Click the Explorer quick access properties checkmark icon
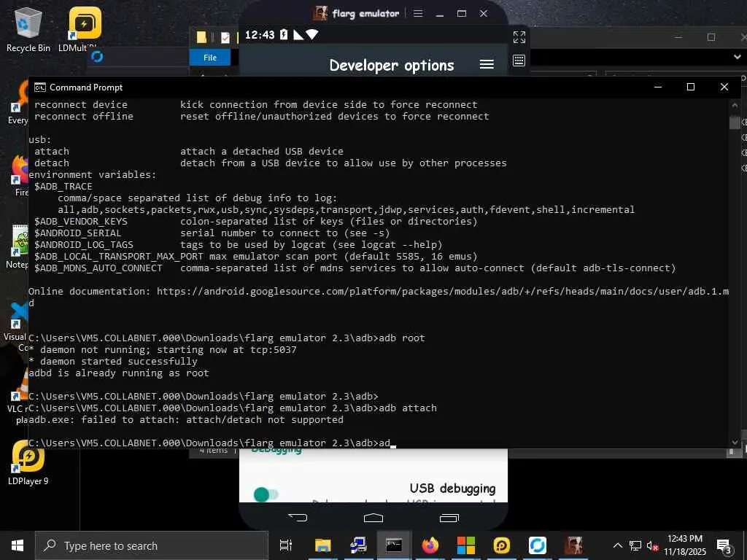747x560 pixels. [x=225, y=38]
